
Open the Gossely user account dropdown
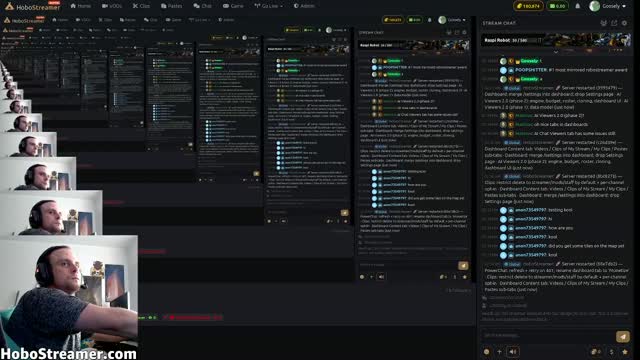coord(608,6)
